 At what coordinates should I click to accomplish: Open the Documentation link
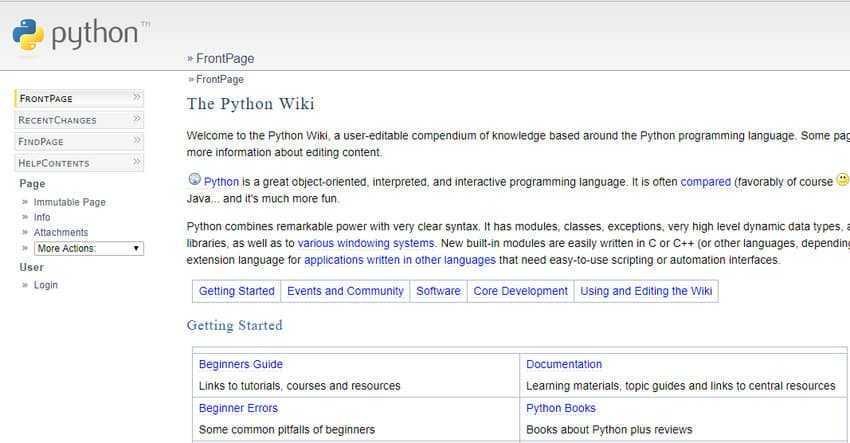(564, 364)
